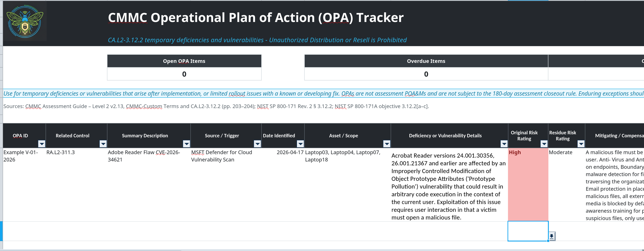The width and height of the screenshot is (644, 251).
Task: Open the validation list arrow beside selected cell
Action: 552,236
